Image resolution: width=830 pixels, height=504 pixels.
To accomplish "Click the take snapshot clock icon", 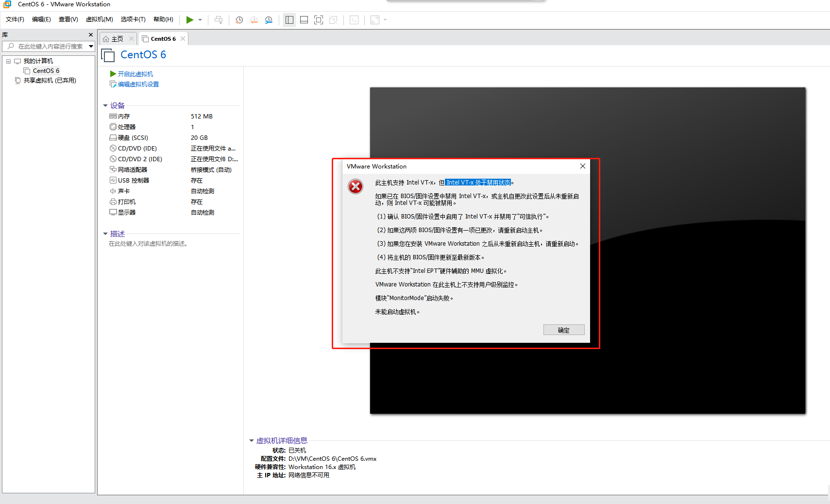I will pos(239,20).
